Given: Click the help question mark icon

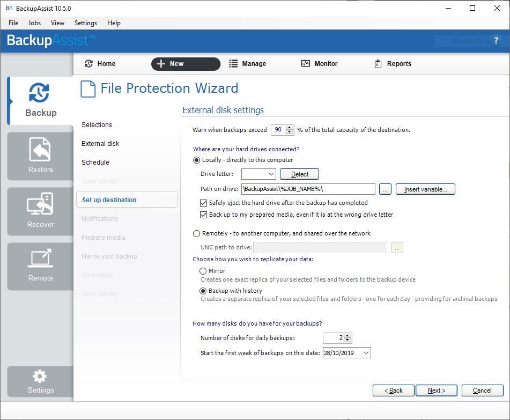Looking at the screenshot, I should click(496, 41).
